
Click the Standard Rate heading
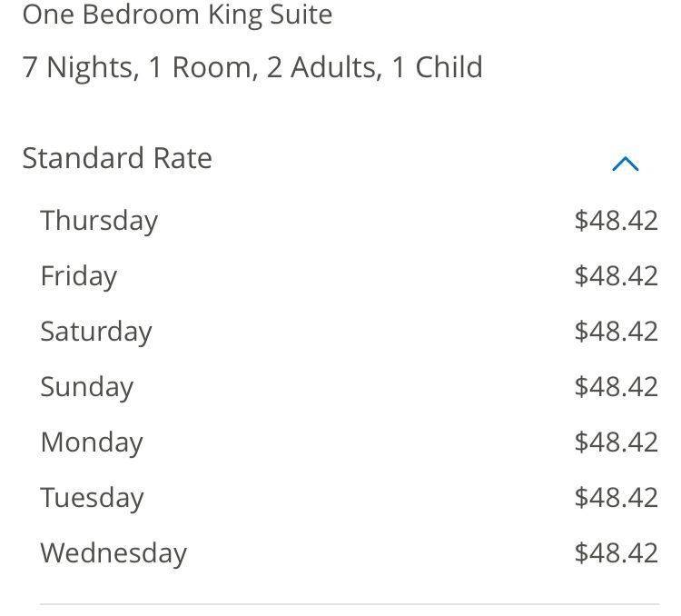coord(117,158)
